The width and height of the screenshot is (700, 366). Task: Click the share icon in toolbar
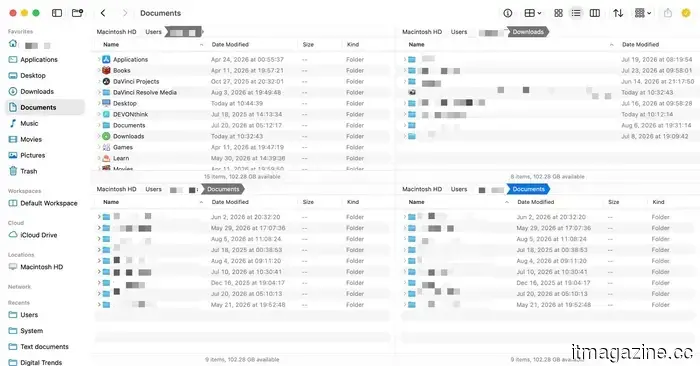tap(668, 13)
